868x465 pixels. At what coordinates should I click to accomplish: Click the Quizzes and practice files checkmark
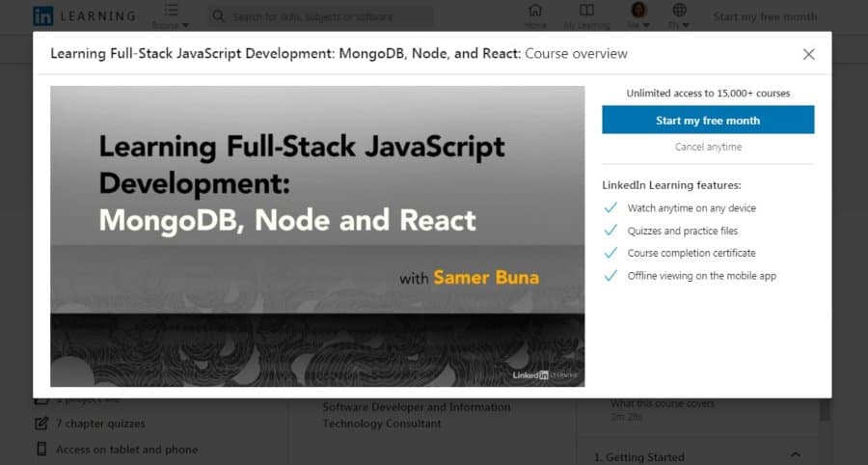610,231
